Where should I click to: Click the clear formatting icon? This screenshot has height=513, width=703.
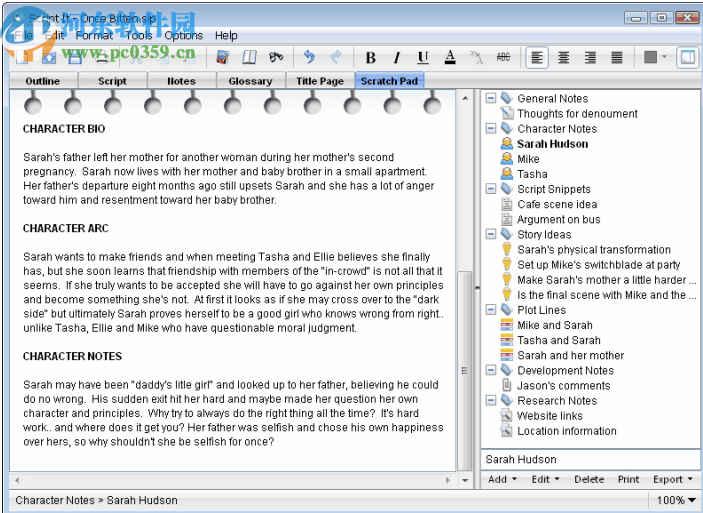(477, 57)
